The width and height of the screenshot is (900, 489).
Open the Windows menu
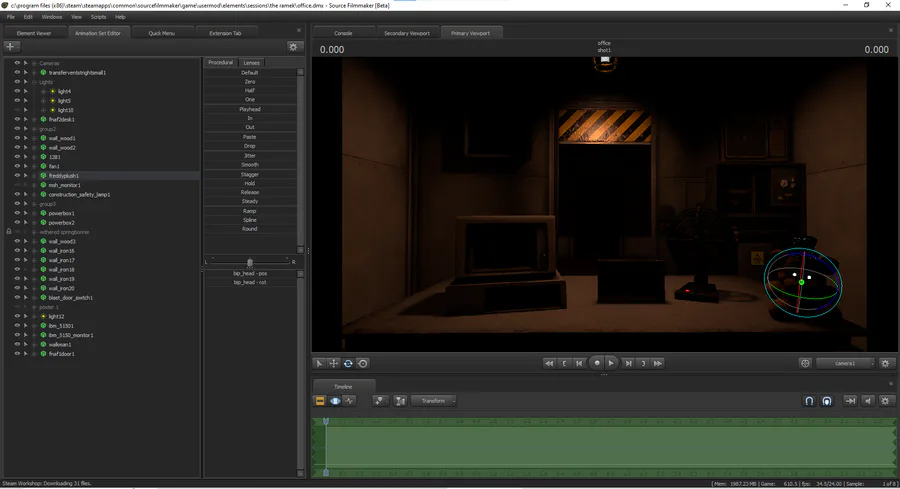click(x=52, y=17)
